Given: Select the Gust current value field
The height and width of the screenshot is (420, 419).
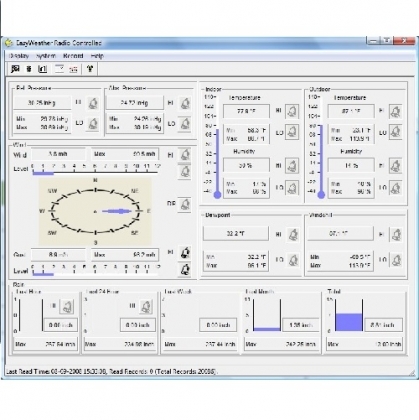Looking at the screenshot, I should (x=58, y=255).
